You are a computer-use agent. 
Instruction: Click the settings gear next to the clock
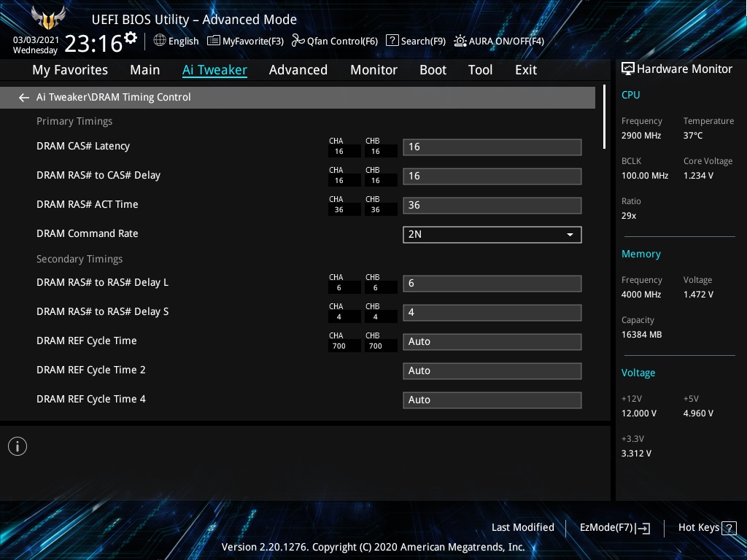point(130,38)
